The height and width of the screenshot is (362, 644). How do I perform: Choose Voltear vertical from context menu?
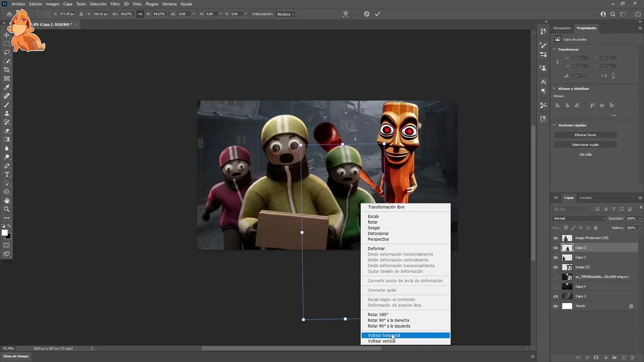click(381, 341)
